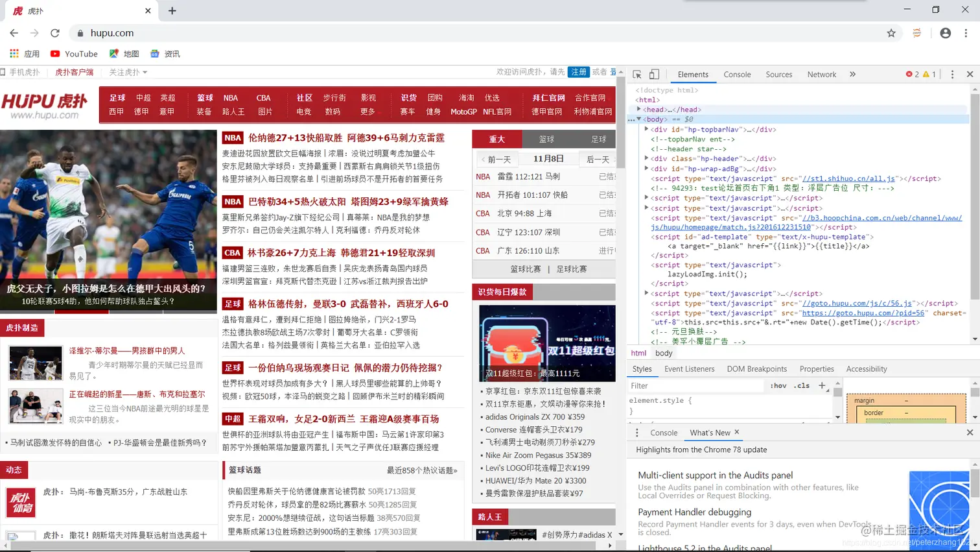
Task: Open the DevTools three-dot options menu
Action: [x=951, y=74]
